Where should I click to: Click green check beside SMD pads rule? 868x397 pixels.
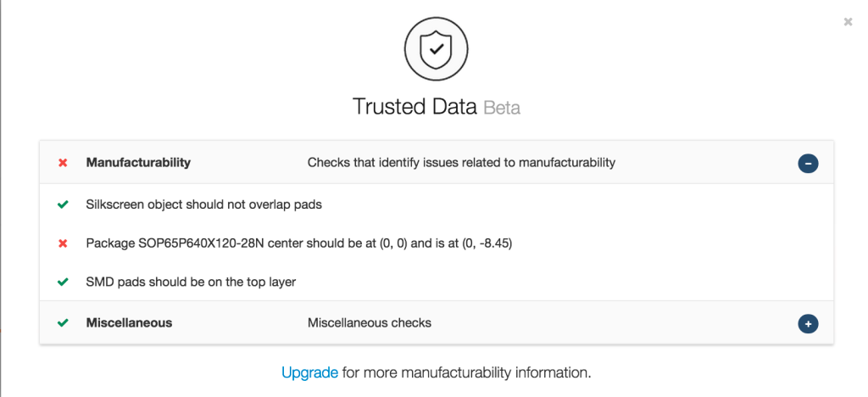(x=63, y=282)
